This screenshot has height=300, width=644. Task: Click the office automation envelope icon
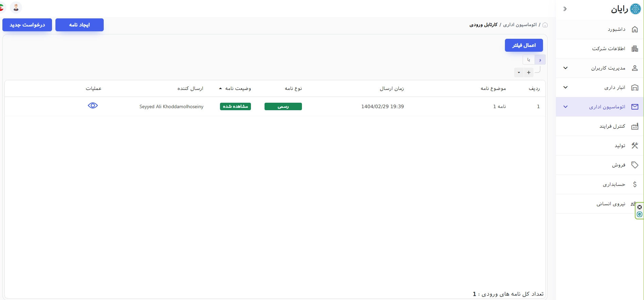click(635, 107)
